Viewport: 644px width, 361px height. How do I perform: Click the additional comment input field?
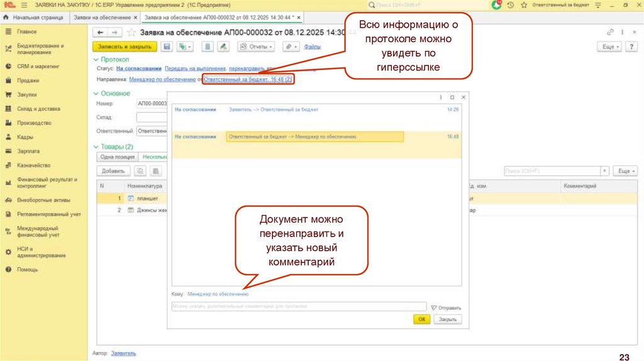pyautogui.click(x=299, y=307)
